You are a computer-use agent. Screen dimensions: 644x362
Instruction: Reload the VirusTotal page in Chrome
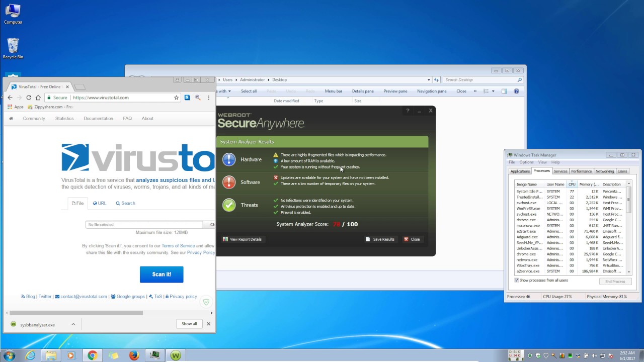click(29, 98)
